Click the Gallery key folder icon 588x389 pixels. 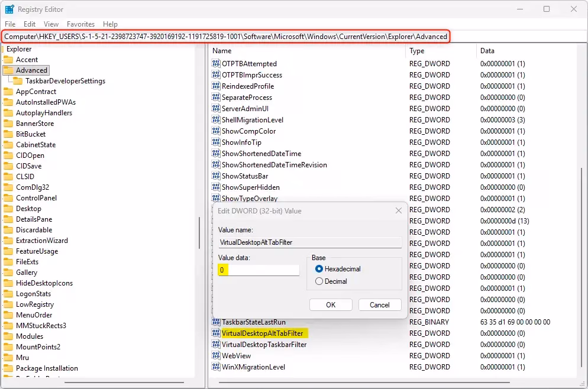[x=8, y=273]
